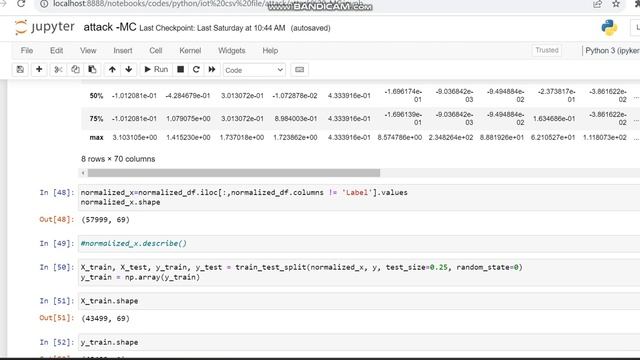Click the Jupyter logo
The height and width of the screenshot is (360, 640).
coord(44,27)
